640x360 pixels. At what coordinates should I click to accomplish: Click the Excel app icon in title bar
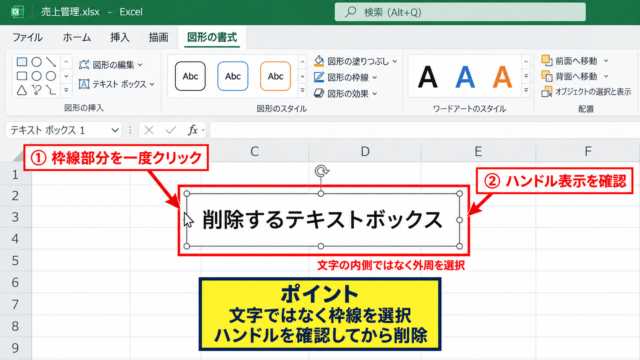click(x=17, y=12)
